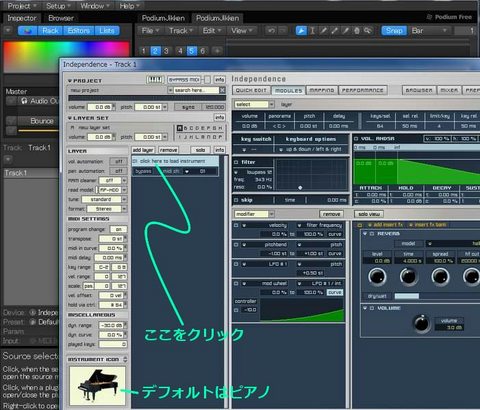Toggle the bypass MIDI checkbox

click(x=207, y=80)
